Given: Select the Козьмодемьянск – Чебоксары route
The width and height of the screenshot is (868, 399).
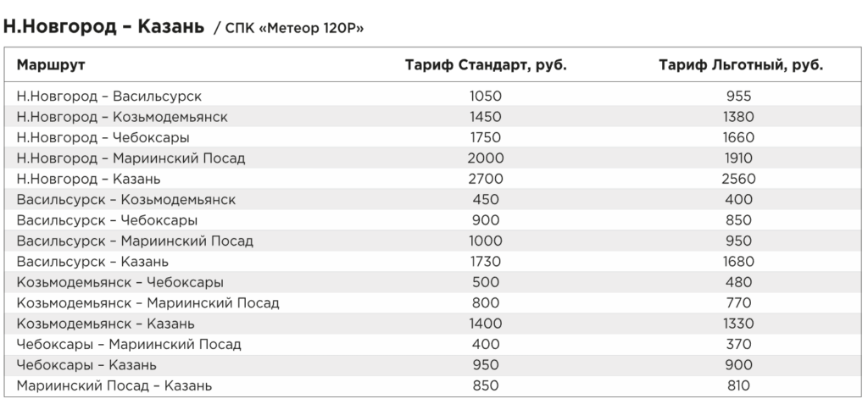Looking at the screenshot, I should pos(120,282).
